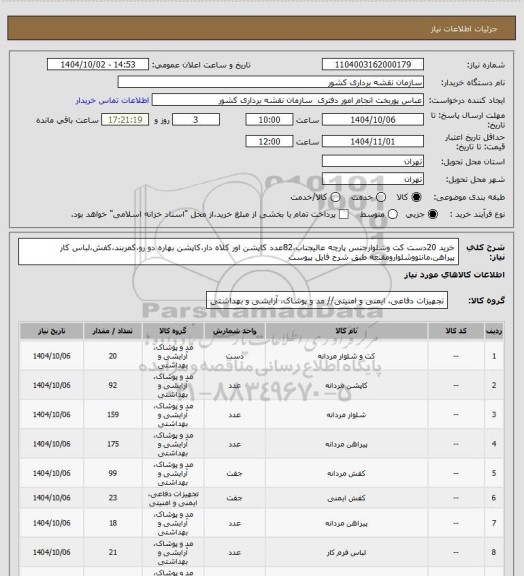Click the goods group field تجهیزات دفاعی
The width and height of the screenshot is (524, 576).
coord(327,301)
